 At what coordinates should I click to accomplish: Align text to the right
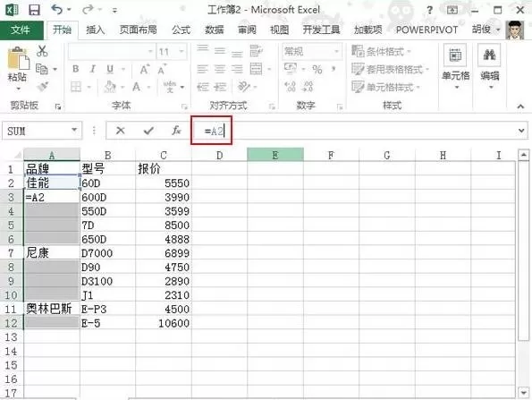[x=237, y=69]
